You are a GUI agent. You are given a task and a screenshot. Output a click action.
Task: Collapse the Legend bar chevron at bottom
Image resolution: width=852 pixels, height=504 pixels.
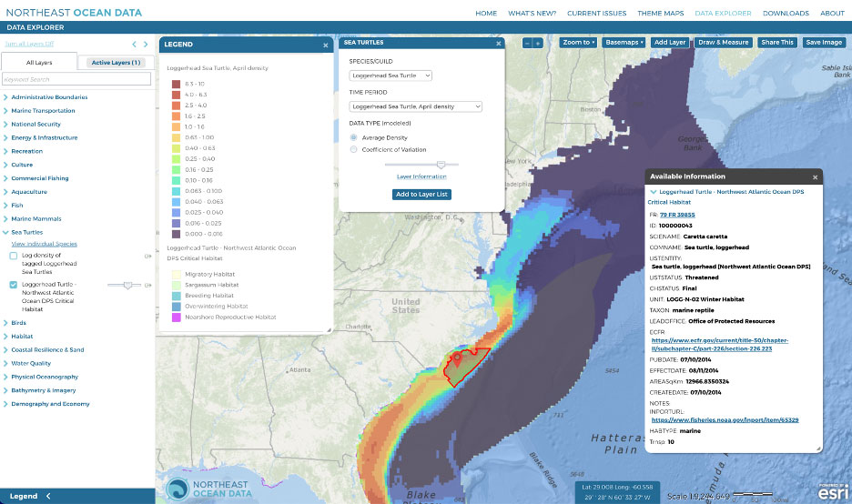(x=48, y=496)
